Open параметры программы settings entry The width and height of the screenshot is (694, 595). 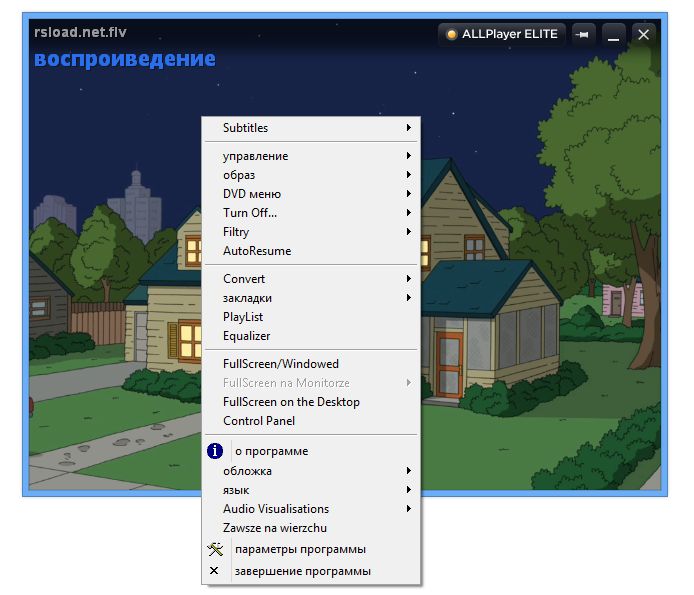tap(311, 549)
